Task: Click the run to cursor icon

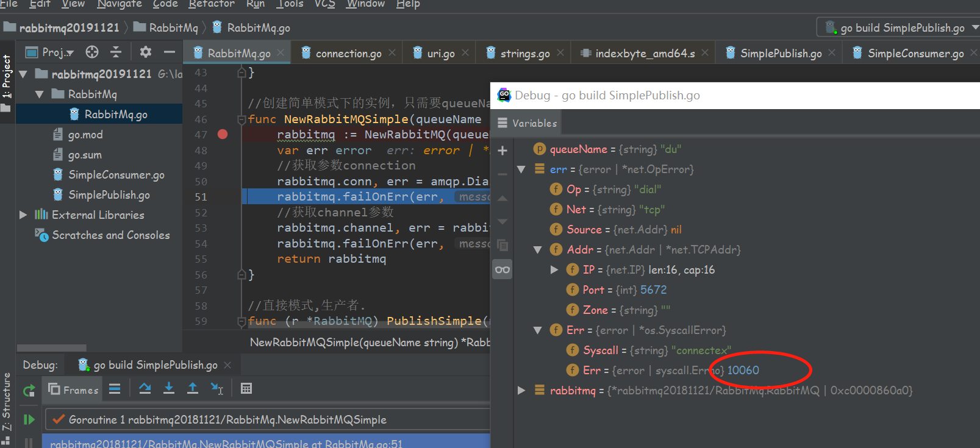Action: [x=216, y=388]
